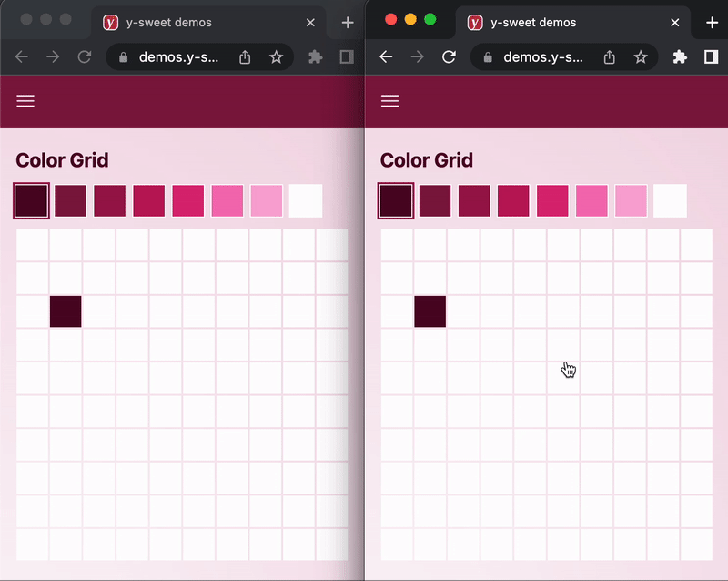Image resolution: width=728 pixels, height=581 pixels.
Task: Select the y-sweet demos tab in the right window
Action: [537, 22]
